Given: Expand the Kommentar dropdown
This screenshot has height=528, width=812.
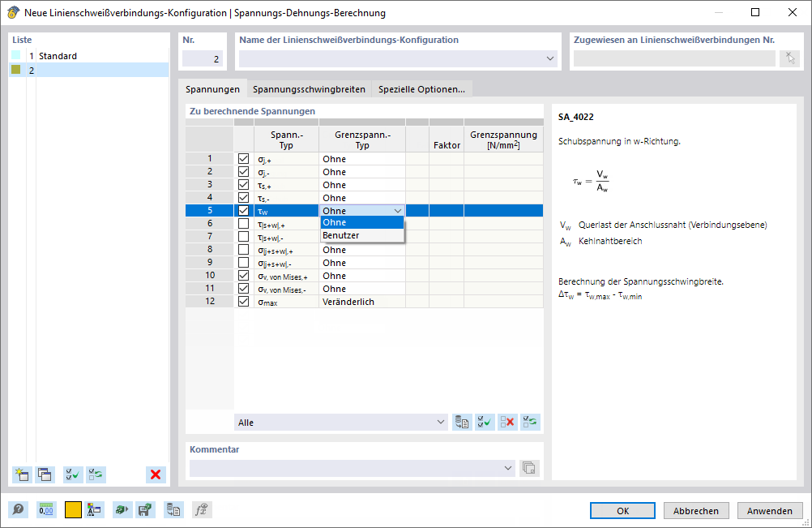Looking at the screenshot, I should 507,468.
